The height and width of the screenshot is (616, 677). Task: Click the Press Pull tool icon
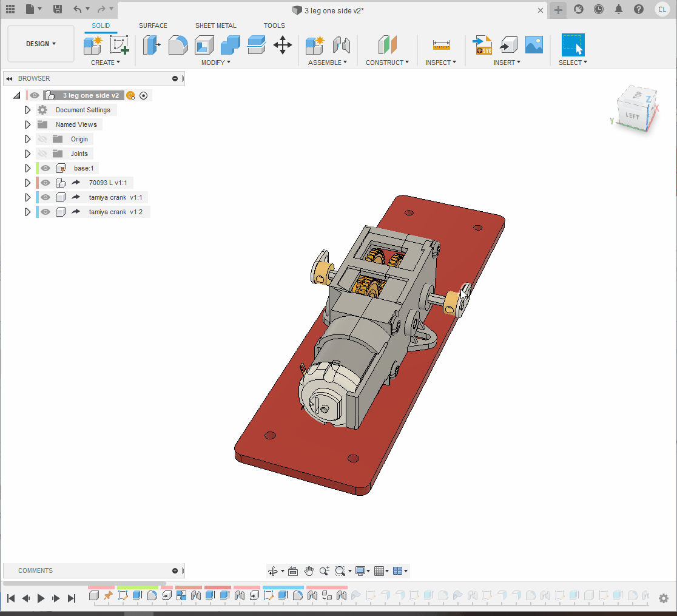pos(152,45)
